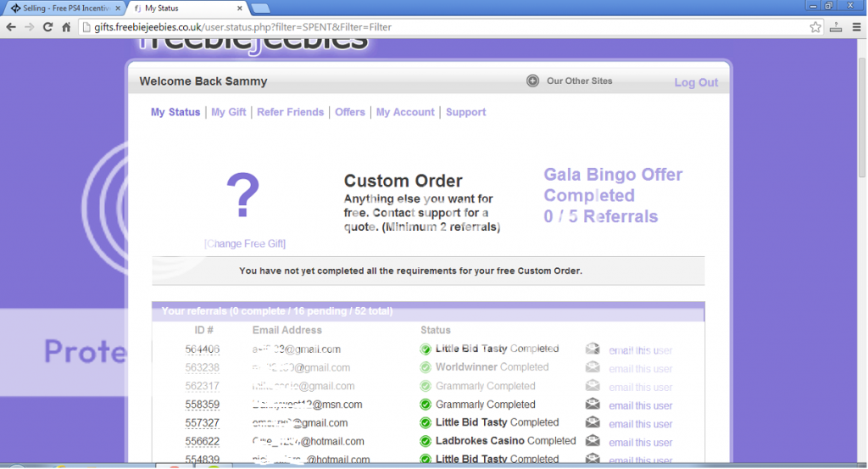Click green check beside Ladbrokes Casino Completed

426,441
